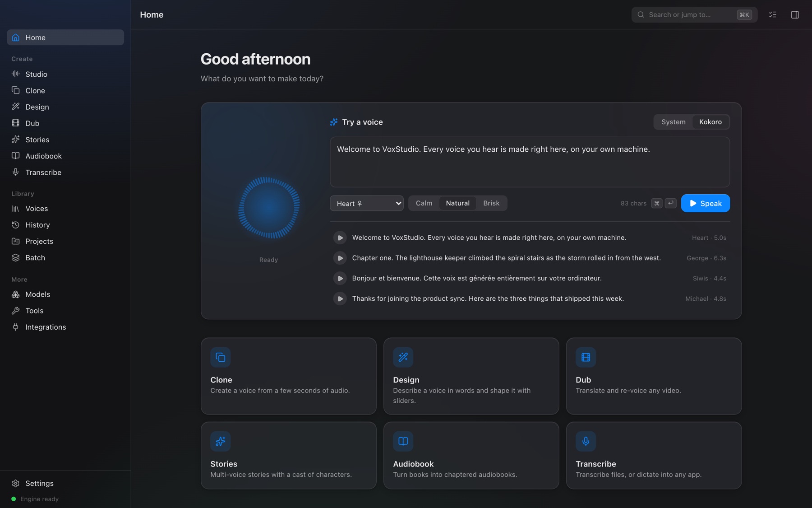The width and height of the screenshot is (812, 508).
Task: Open Studio from the sidebar menu
Action: (x=65, y=74)
